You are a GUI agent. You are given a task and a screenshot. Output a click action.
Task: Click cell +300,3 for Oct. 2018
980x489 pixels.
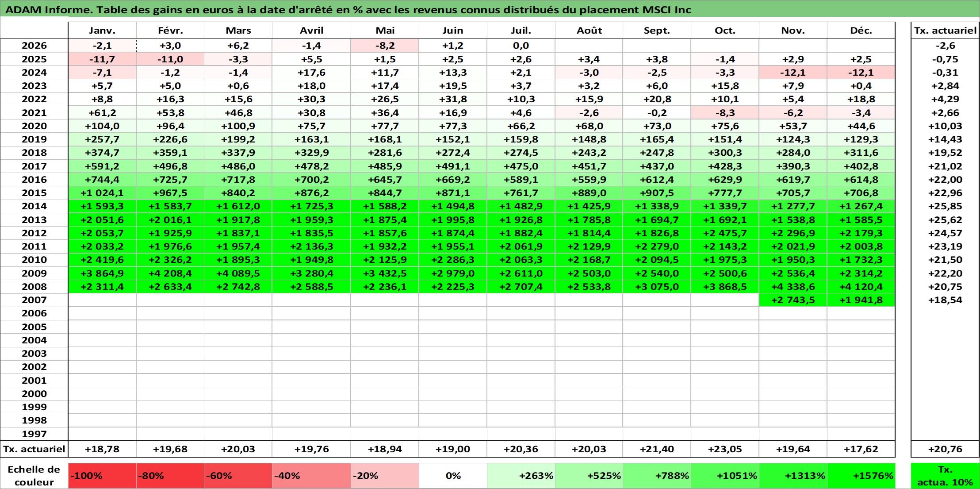(725, 153)
